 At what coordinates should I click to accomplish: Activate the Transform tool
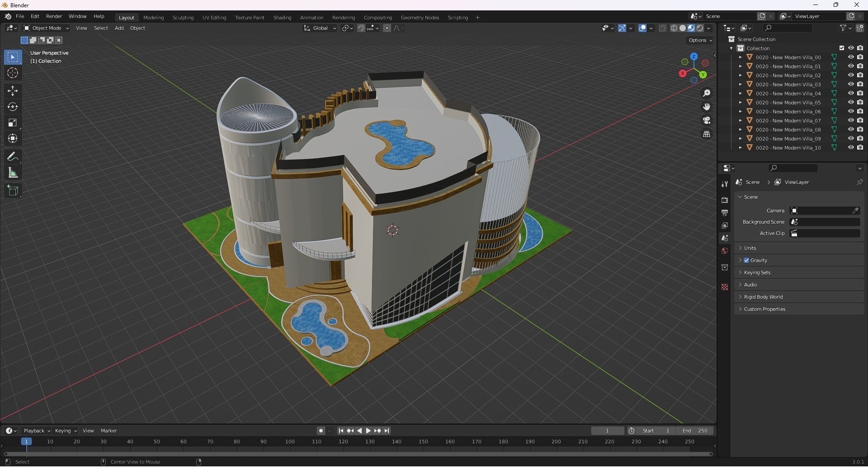13,139
